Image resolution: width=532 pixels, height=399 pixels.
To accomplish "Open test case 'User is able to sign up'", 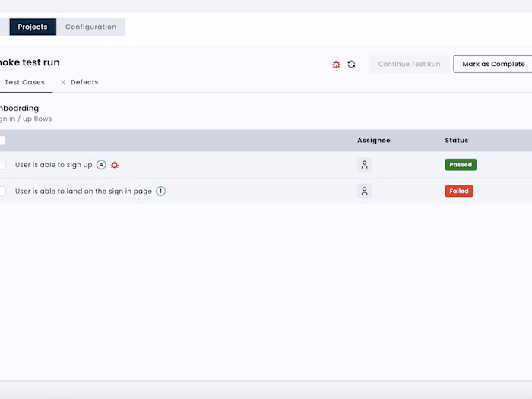I will [x=54, y=165].
